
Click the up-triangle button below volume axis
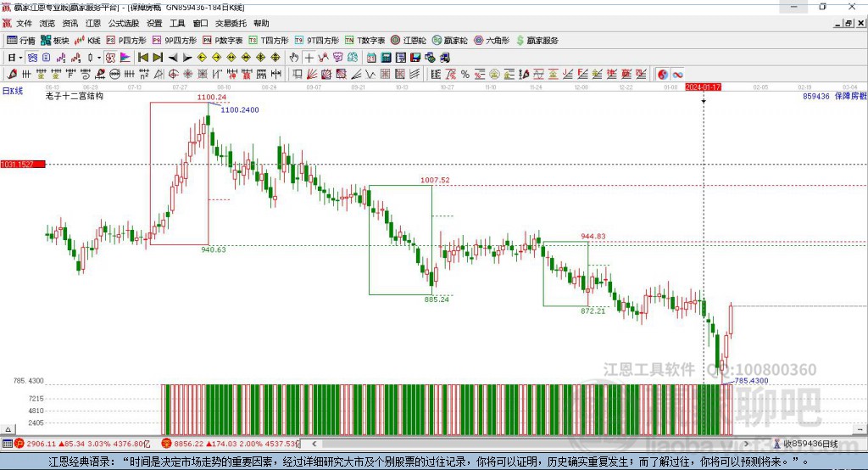[x=8, y=429]
